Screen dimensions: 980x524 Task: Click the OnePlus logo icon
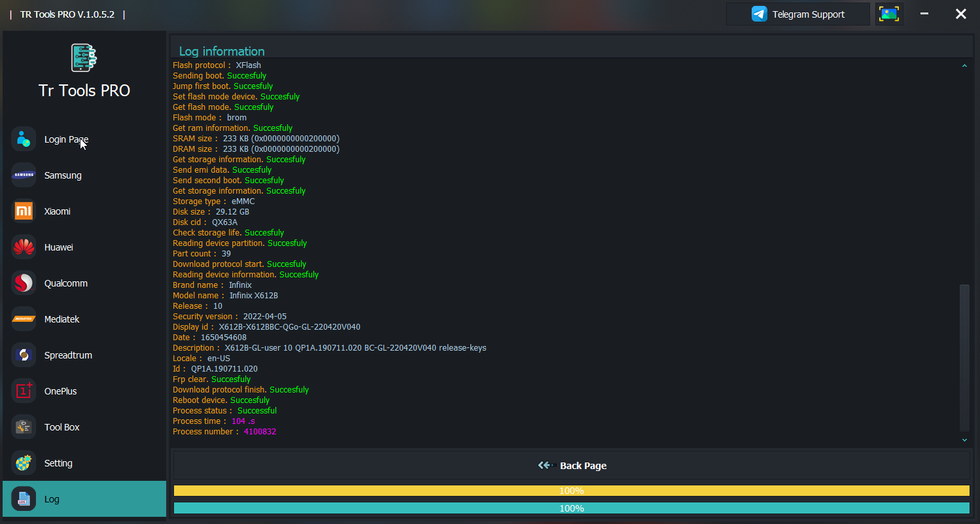pos(24,391)
